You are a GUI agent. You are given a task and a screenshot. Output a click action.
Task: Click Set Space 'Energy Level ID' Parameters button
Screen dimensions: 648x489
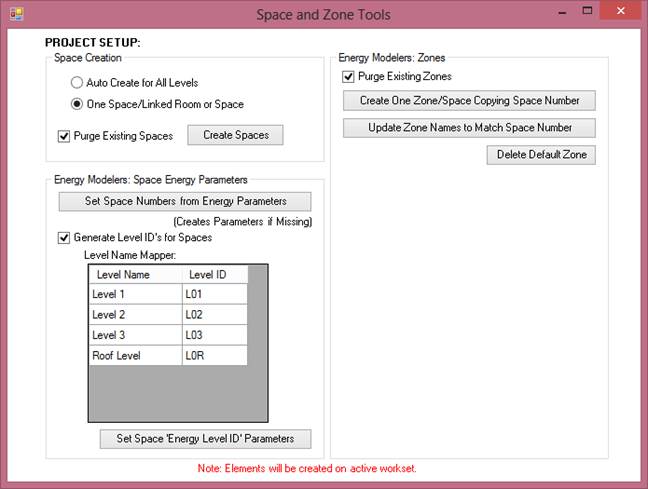[x=205, y=439]
